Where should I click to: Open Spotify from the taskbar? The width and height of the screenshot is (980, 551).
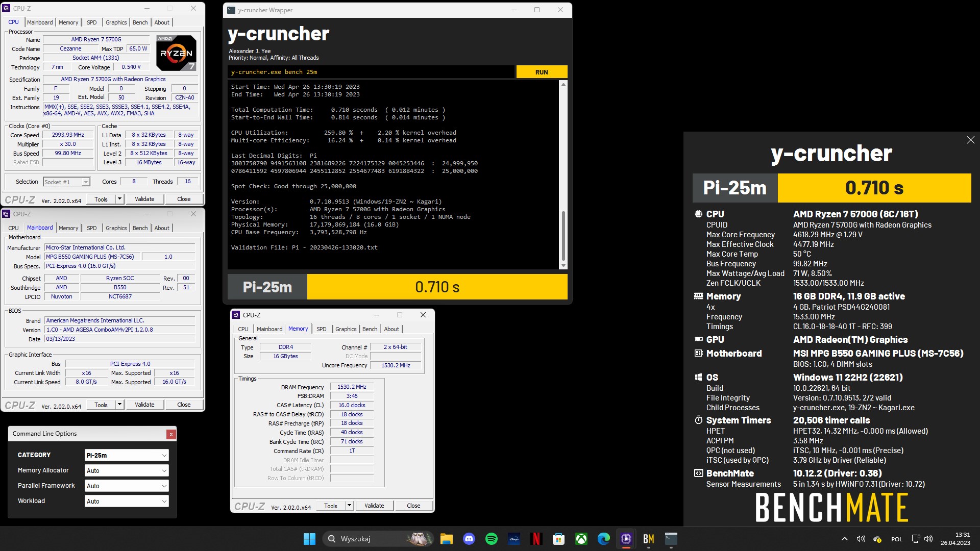(x=492, y=539)
